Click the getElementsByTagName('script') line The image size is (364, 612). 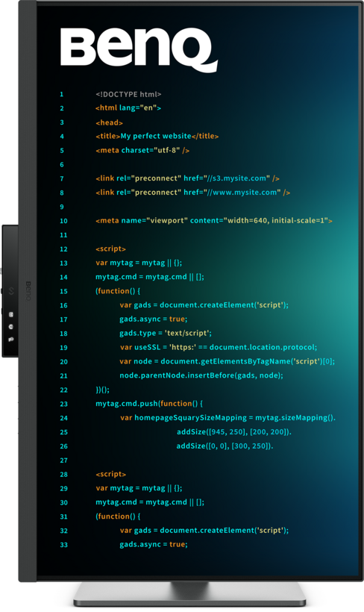click(x=227, y=361)
